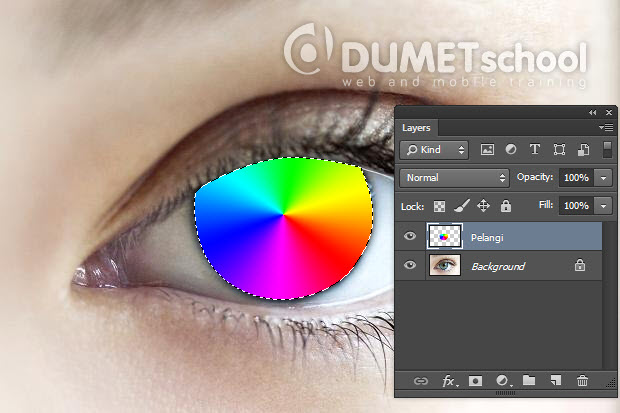Click the Fill 100% value field
Viewport: 620px width, 413px height.
(x=577, y=206)
